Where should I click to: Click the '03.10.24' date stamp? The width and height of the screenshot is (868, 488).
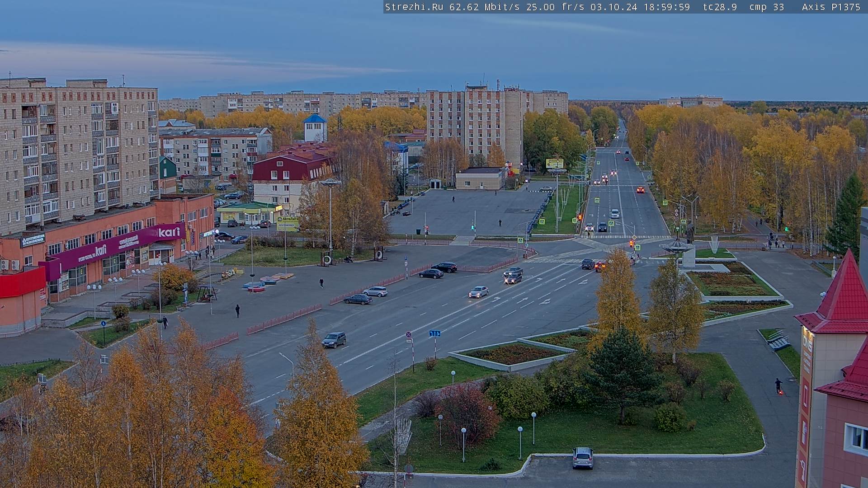click(613, 7)
